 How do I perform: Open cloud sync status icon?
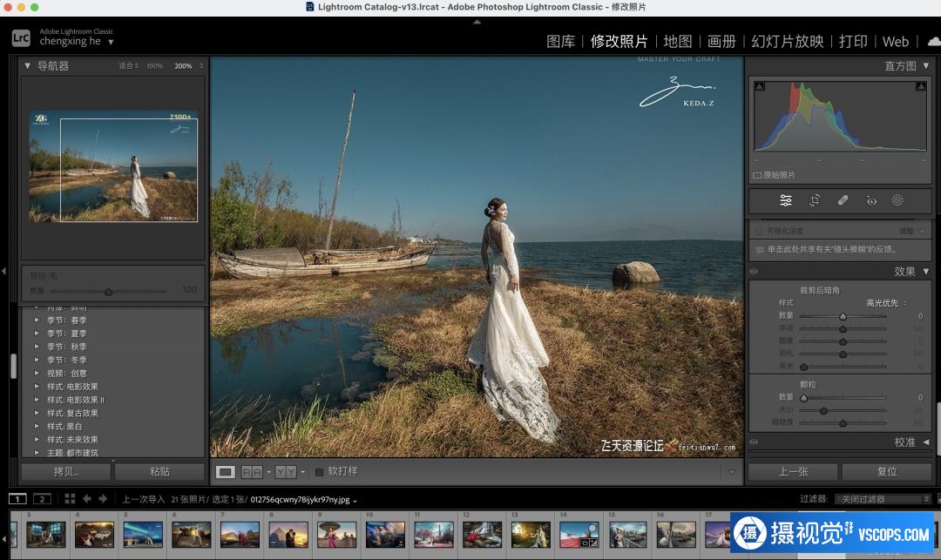pyautogui.click(x=934, y=42)
